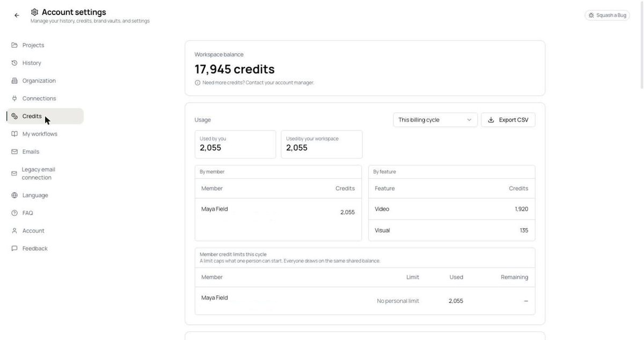Click the Export CSV button
644x340 pixels.
coord(508,120)
